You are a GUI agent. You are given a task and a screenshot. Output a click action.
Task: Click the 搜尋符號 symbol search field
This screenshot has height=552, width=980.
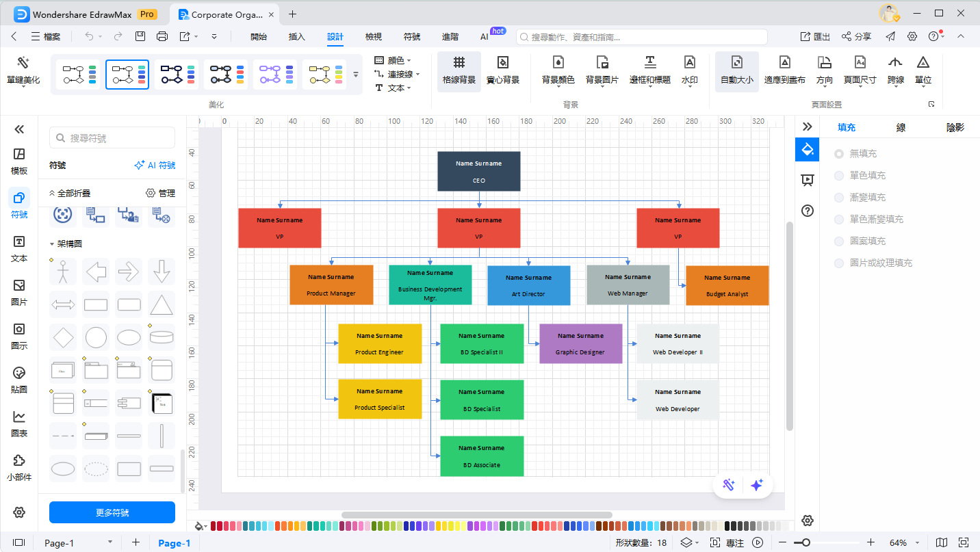pyautogui.click(x=112, y=138)
